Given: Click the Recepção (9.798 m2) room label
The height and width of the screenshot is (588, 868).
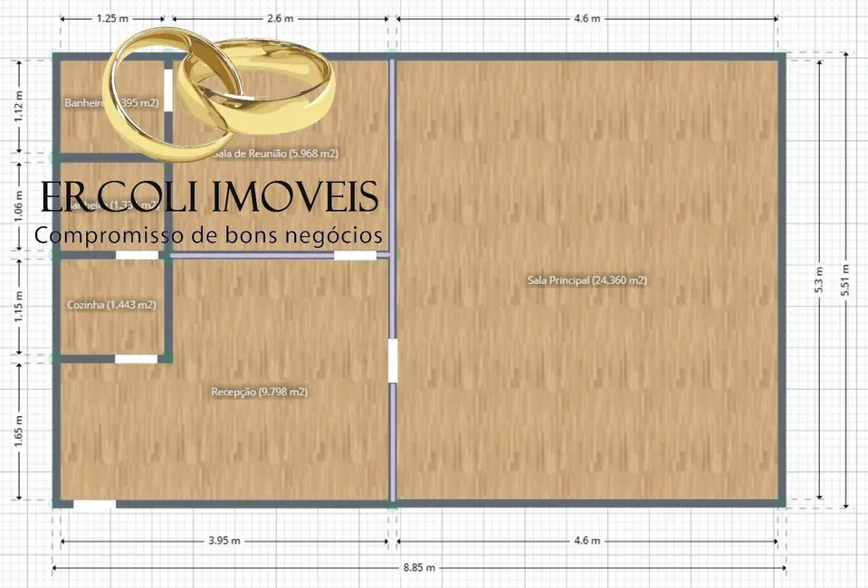Looking at the screenshot, I should 259,392.
